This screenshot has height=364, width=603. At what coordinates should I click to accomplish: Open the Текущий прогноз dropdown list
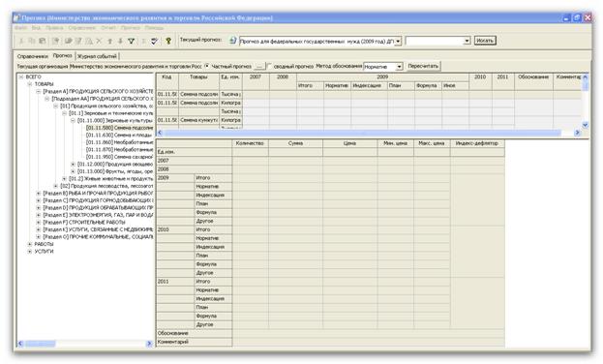click(398, 41)
